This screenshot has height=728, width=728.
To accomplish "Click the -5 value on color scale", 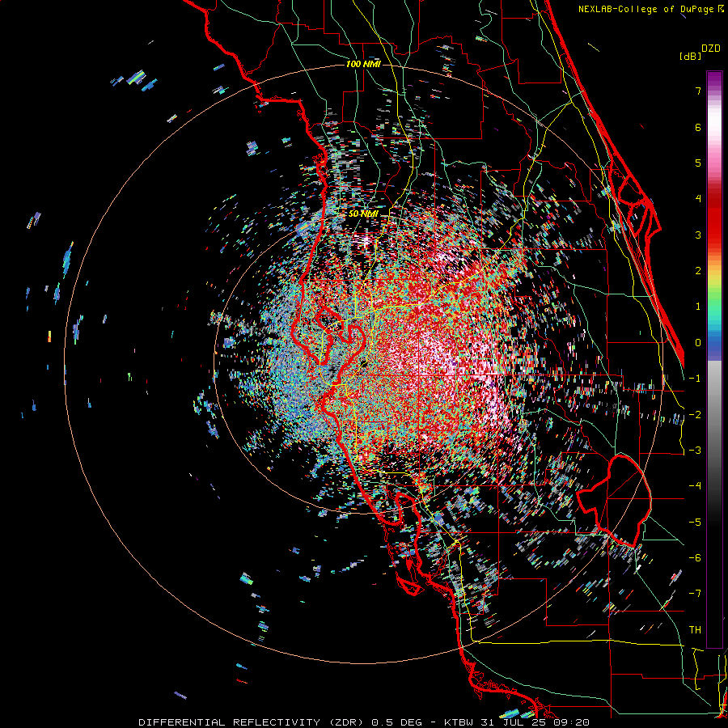I will pyautogui.click(x=695, y=523).
